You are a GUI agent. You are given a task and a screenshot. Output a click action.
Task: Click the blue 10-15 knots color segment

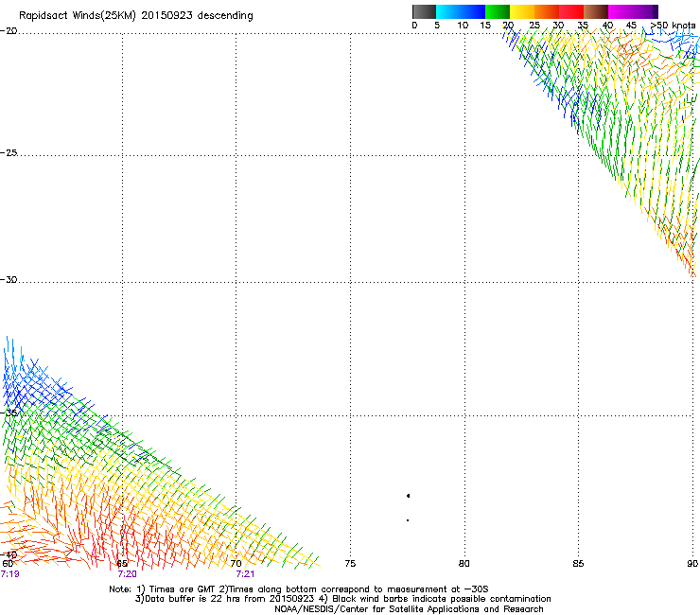[473, 11]
